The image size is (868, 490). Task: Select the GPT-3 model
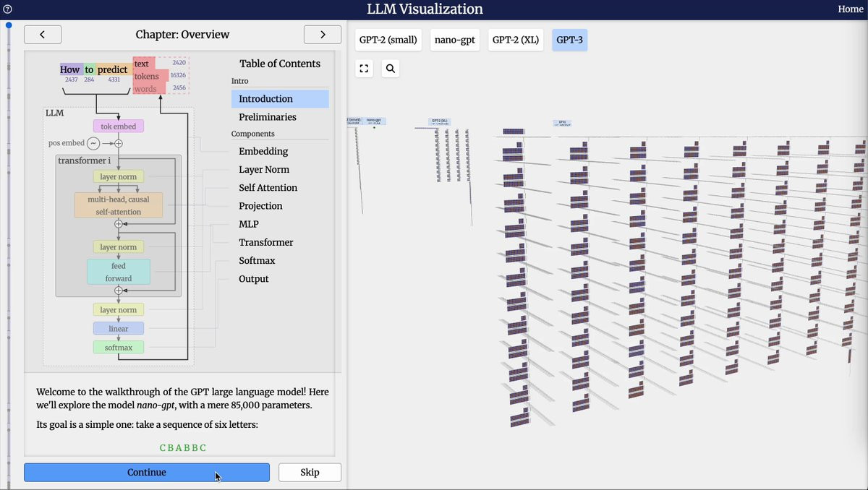(569, 40)
